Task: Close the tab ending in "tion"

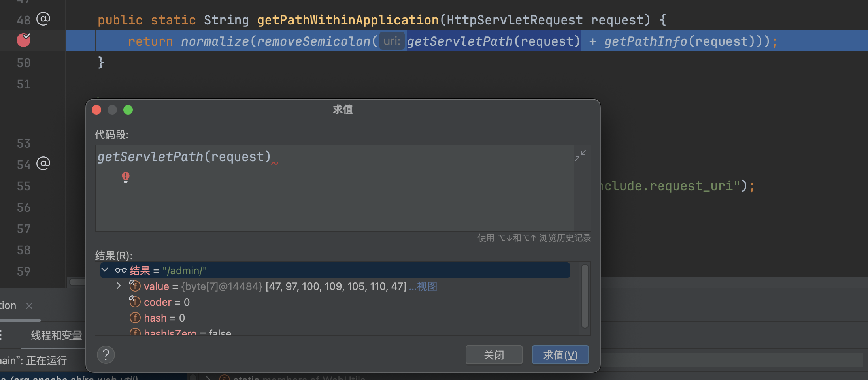Action: click(x=29, y=306)
